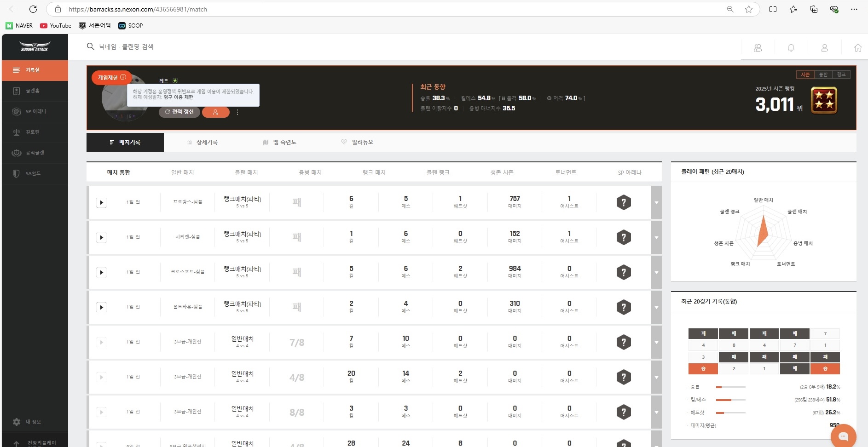
Task: Select the 랭크 매치 filter tab
Action: pyautogui.click(x=374, y=172)
